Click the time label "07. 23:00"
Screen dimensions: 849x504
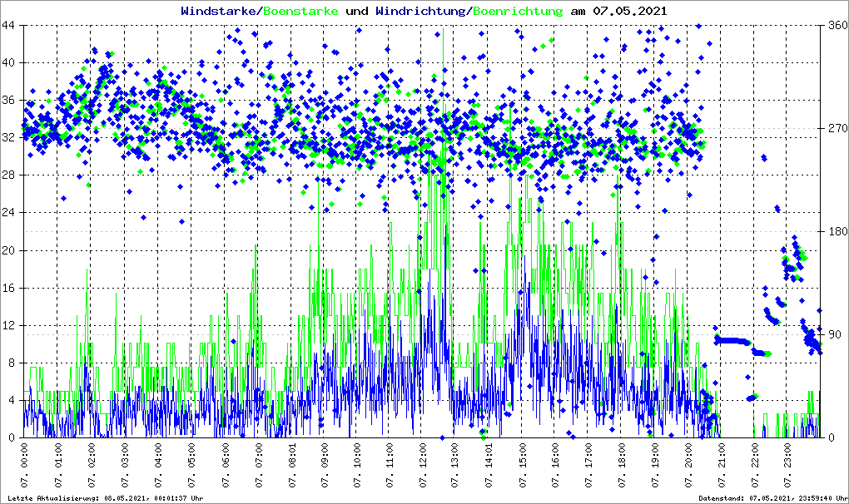(x=787, y=466)
